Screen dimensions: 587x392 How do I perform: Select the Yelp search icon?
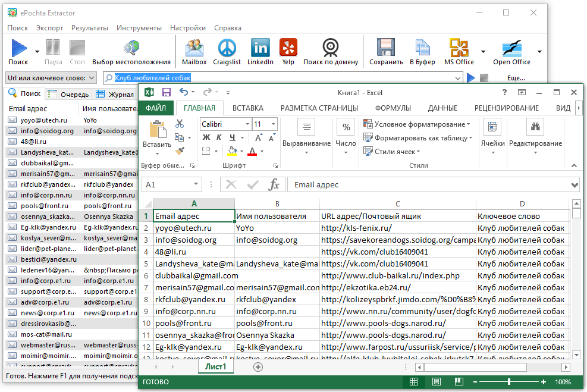click(x=288, y=48)
